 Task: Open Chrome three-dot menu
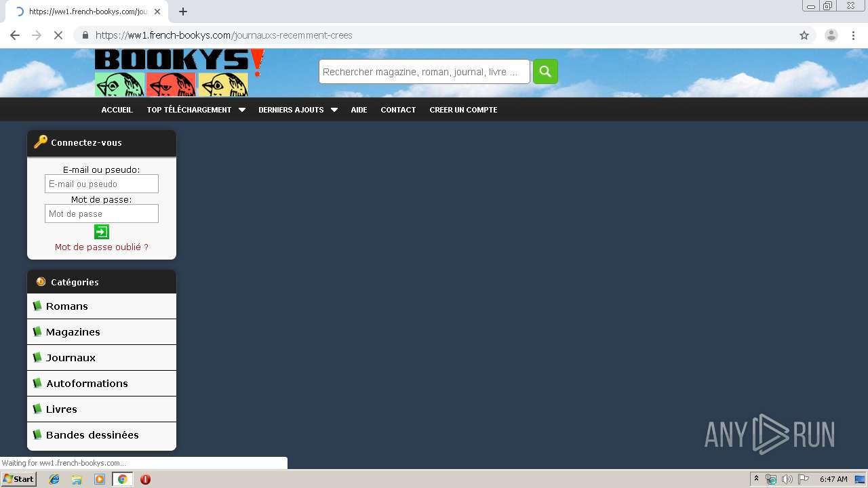(854, 35)
